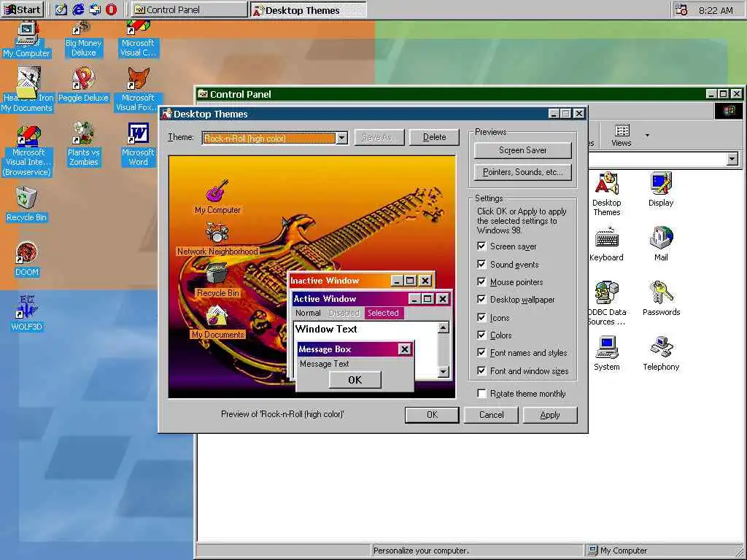Click the System icon in Control Panel
Viewport: 747px width, 560px height.
pos(606,354)
